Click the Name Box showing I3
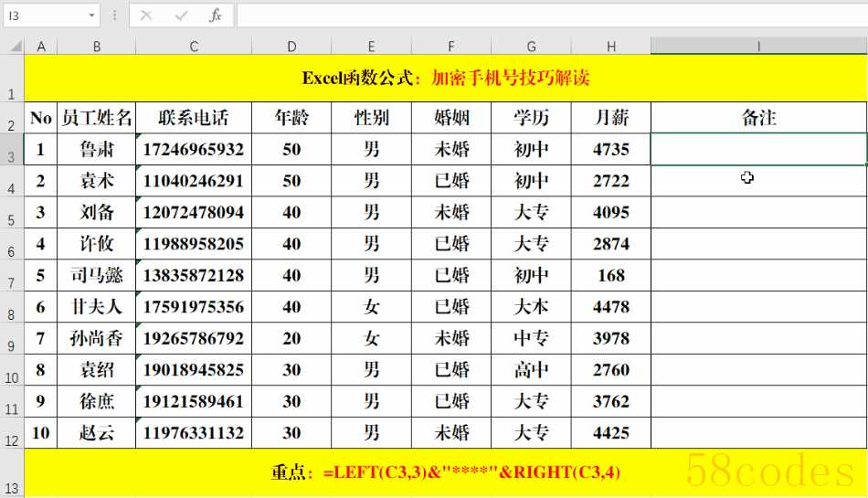Screen dimensions: 868x498 pyautogui.click(x=44, y=16)
